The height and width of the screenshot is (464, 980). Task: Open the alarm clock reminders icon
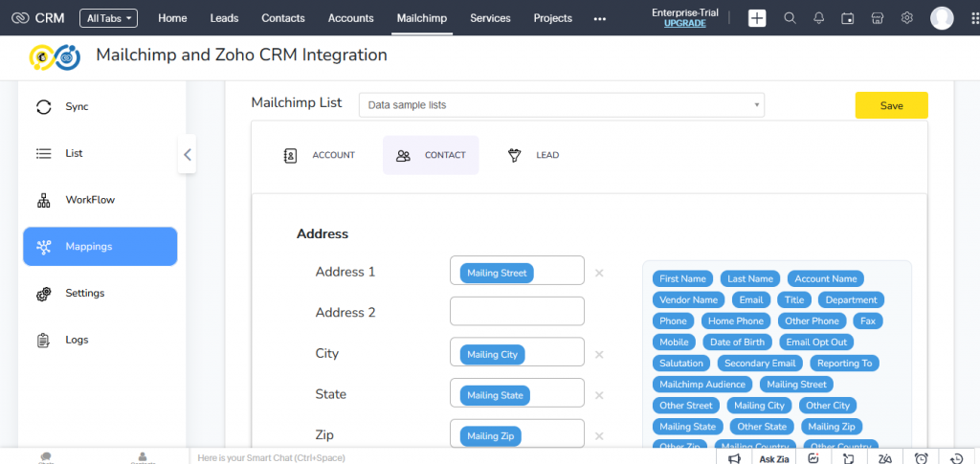(921, 458)
